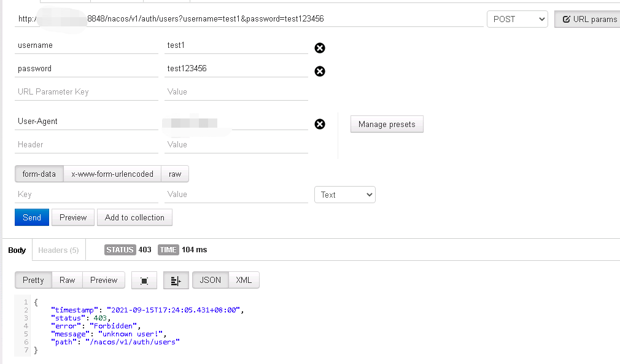Click the test123456 value field
This screenshot has width=620, height=364.
pyautogui.click(x=236, y=69)
